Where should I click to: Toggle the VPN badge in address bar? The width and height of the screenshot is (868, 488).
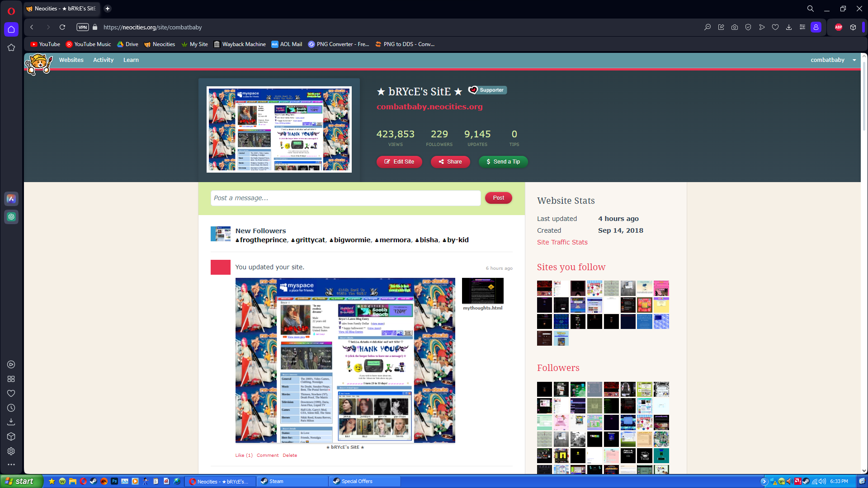[x=83, y=27]
